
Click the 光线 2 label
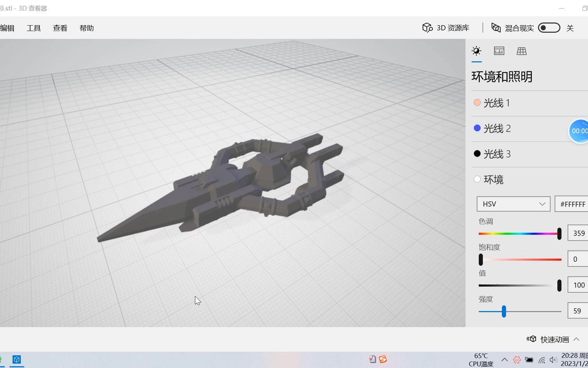[497, 128]
